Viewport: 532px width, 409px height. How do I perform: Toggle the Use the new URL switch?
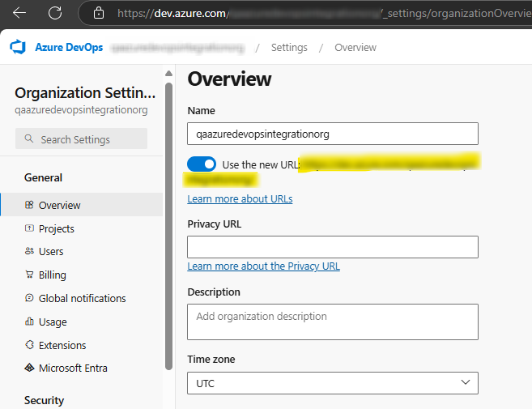click(202, 164)
